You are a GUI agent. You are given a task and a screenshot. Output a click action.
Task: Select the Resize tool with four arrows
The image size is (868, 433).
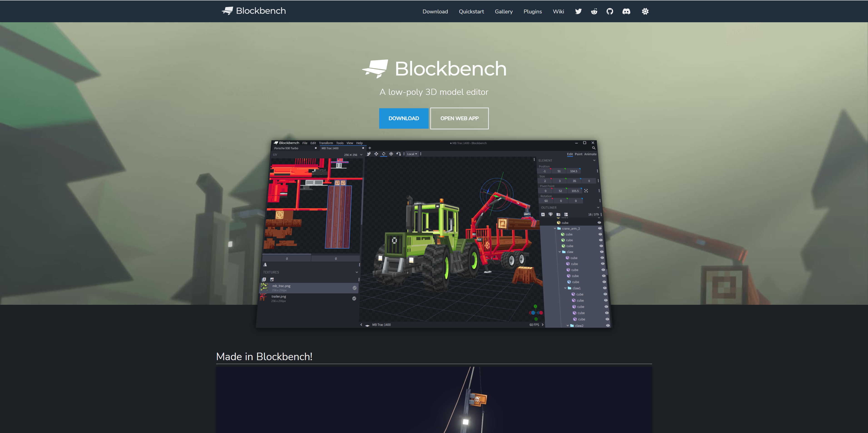click(376, 154)
